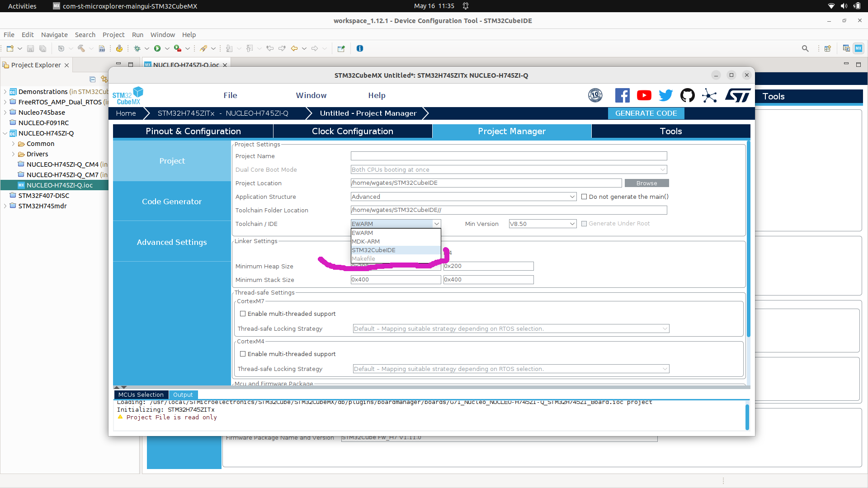Open the STM32CubeMX Facebook page
This screenshot has height=488, width=868.
point(622,95)
